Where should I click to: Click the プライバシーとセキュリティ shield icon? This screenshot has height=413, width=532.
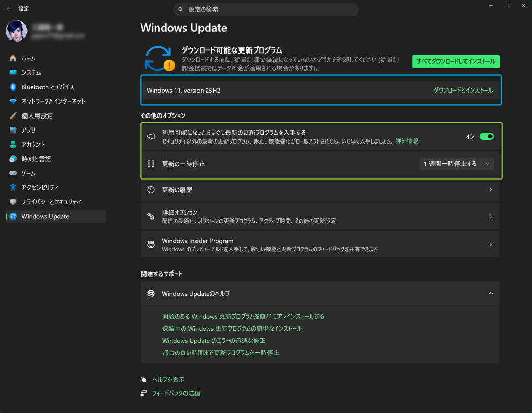pyautogui.click(x=13, y=202)
